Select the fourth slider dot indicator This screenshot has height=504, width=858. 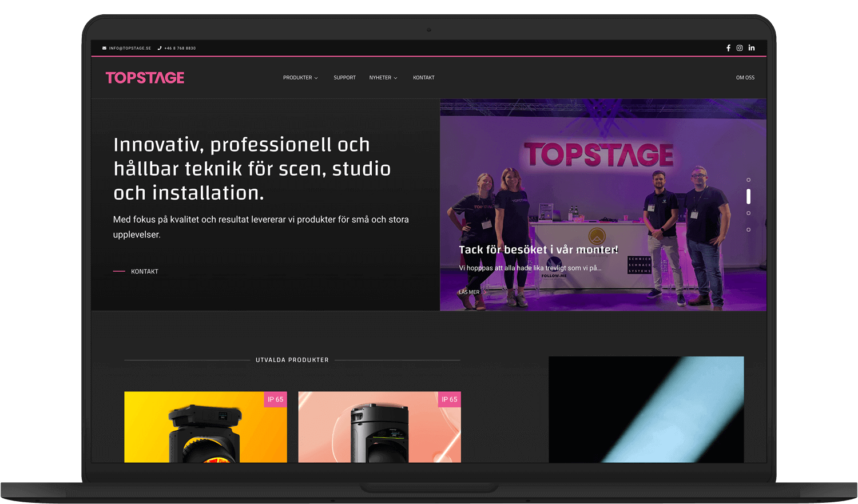tap(748, 229)
